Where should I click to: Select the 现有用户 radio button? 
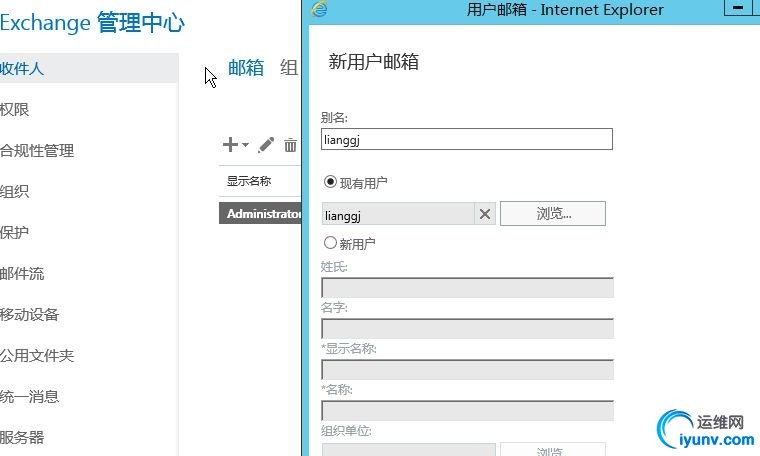(330, 182)
